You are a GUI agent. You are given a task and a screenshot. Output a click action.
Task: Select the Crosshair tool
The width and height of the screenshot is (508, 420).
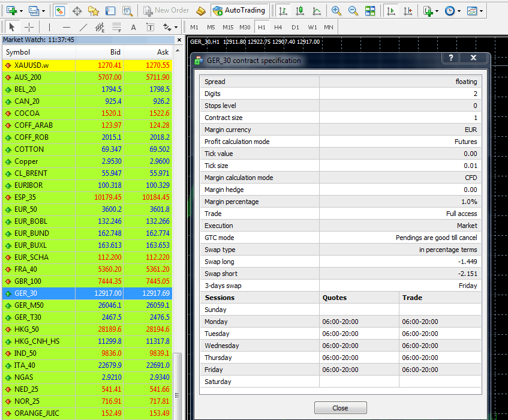(29, 27)
